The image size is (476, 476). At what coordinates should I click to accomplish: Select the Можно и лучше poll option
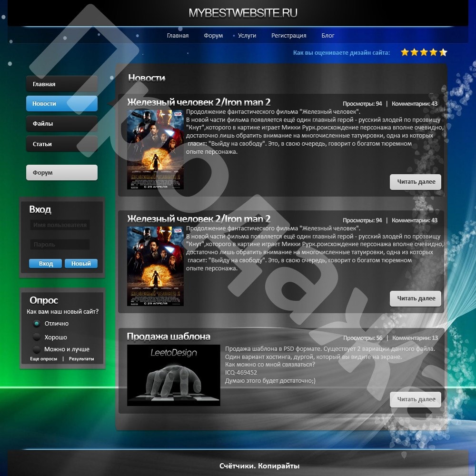[x=37, y=349]
